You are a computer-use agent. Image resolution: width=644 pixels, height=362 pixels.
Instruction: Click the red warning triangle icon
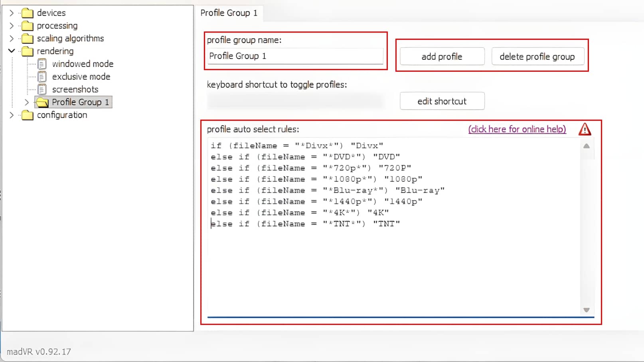tap(585, 129)
